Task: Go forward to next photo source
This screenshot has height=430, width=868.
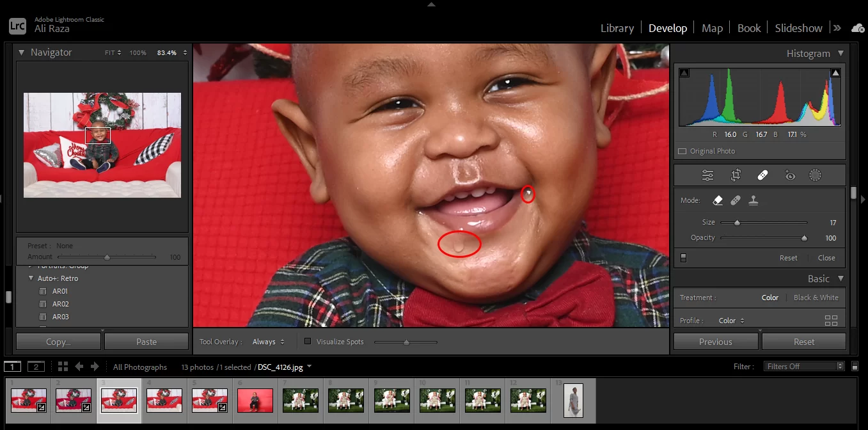Action: coord(95,367)
